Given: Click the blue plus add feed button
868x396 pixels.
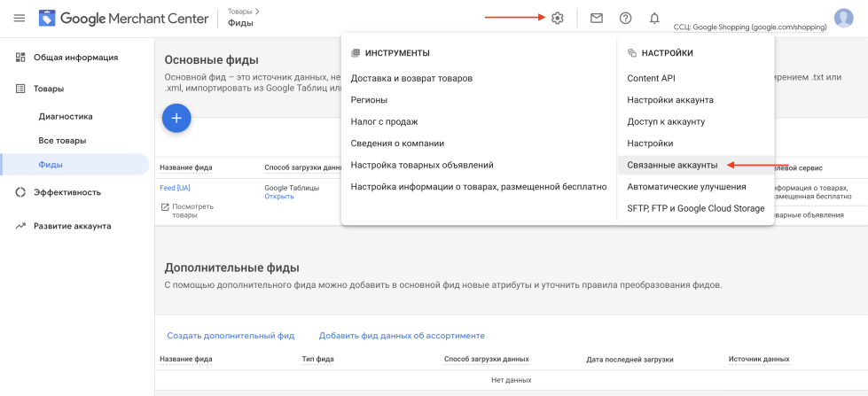Looking at the screenshot, I should click(176, 118).
